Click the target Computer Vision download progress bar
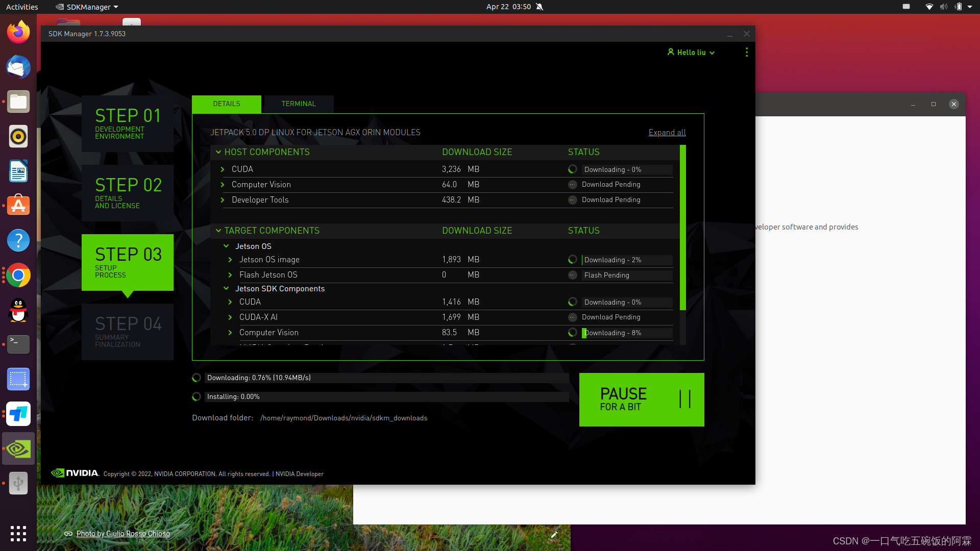The image size is (980, 551). click(x=627, y=333)
